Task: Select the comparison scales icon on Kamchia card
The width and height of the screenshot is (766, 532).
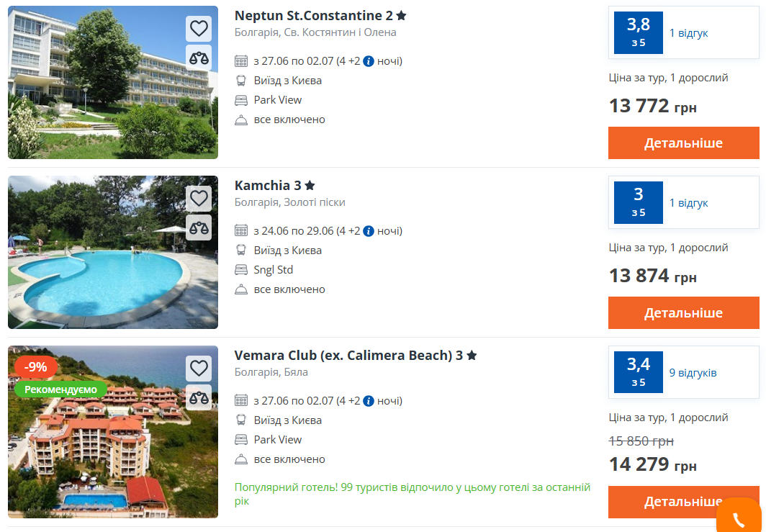Action: click(x=199, y=228)
